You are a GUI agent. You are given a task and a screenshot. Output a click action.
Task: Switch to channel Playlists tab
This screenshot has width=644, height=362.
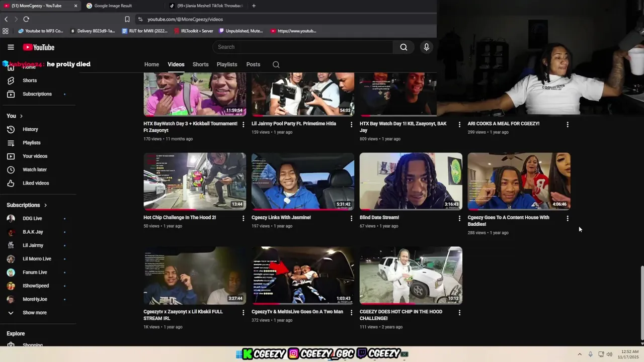[227, 64]
